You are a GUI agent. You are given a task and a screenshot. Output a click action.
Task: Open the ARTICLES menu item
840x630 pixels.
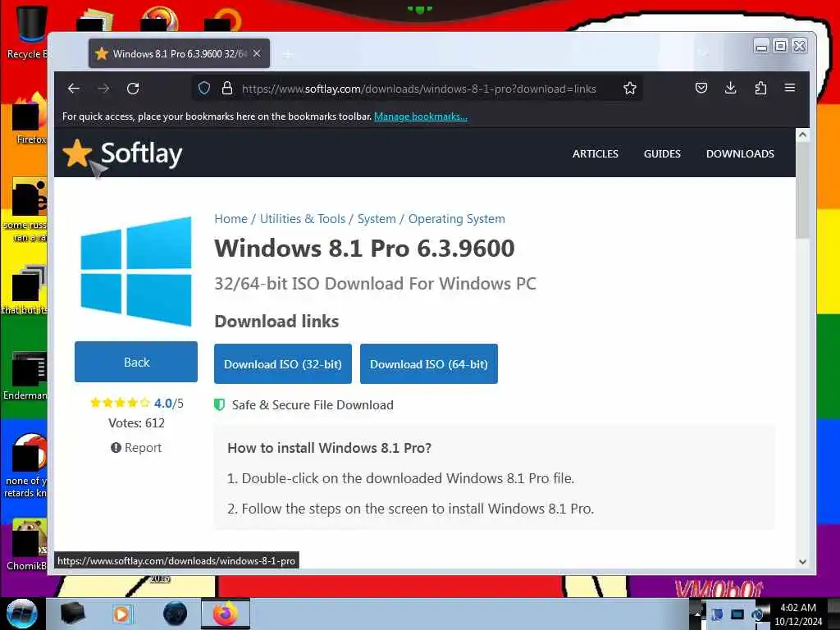coord(596,153)
